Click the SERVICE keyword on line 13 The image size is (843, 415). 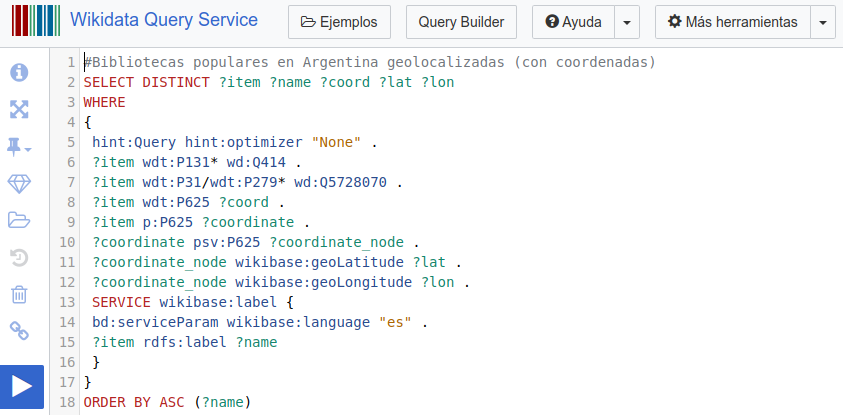[122, 302]
